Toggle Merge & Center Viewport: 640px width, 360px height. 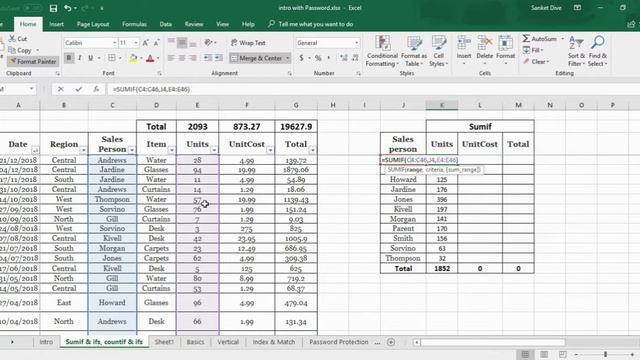point(257,58)
